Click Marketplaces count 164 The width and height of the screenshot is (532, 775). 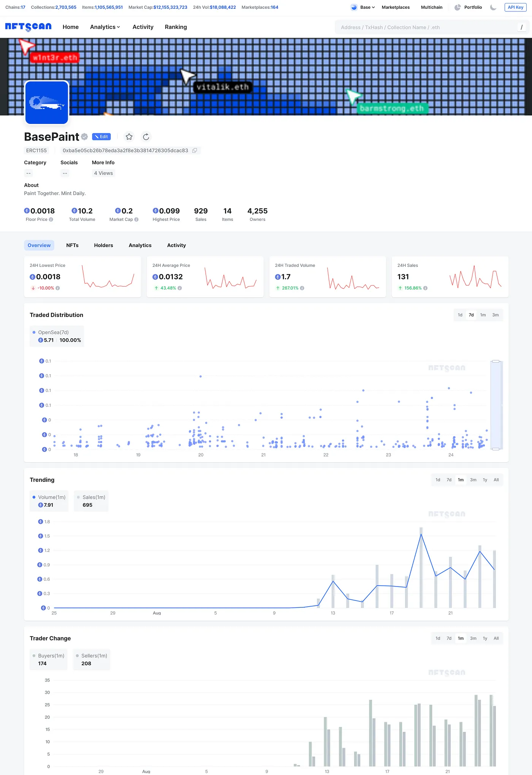(x=274, y=7)
